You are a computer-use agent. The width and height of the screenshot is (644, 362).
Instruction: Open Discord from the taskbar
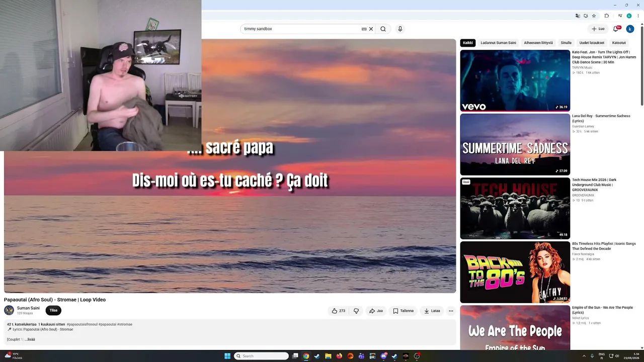coord(384,356)
